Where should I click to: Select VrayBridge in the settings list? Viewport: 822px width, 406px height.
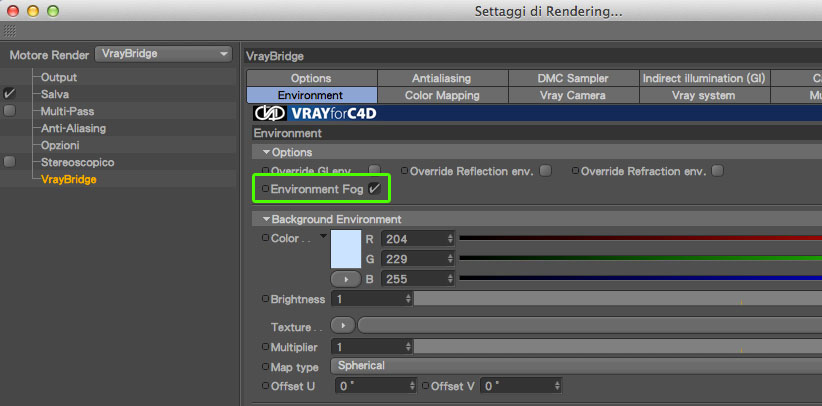[69, 179]
